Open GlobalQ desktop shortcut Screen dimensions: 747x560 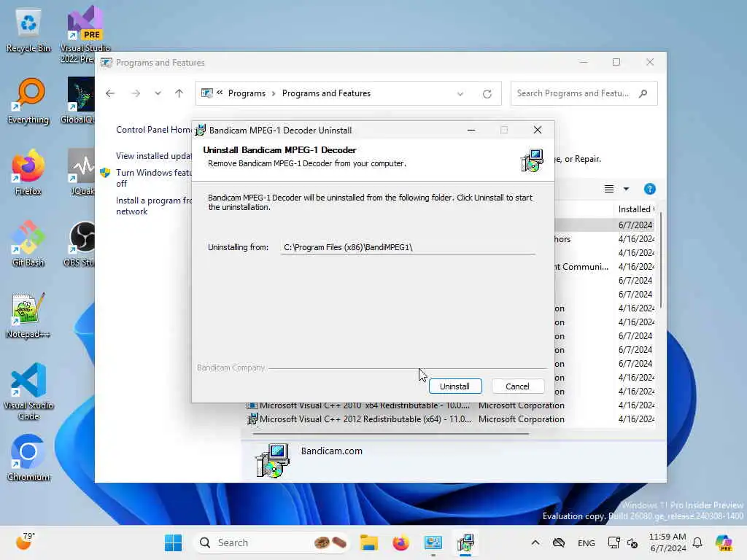click(79, 101)
